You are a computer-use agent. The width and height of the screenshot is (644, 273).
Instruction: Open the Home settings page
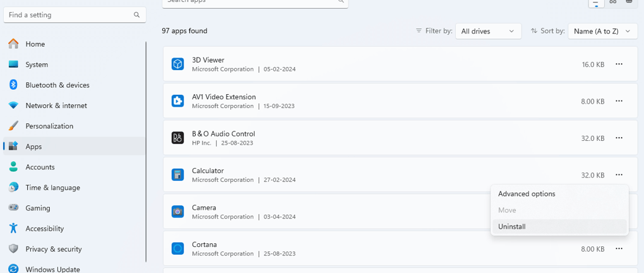click(35, 44)
